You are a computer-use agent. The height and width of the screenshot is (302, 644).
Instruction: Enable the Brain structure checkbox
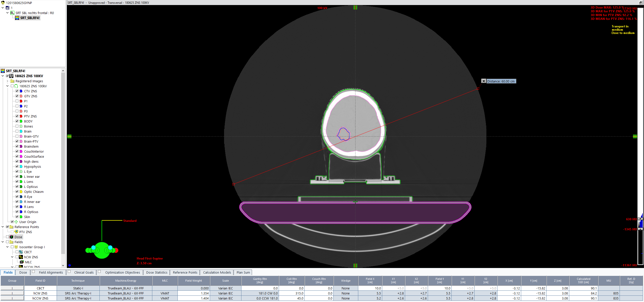click(17, 131)
